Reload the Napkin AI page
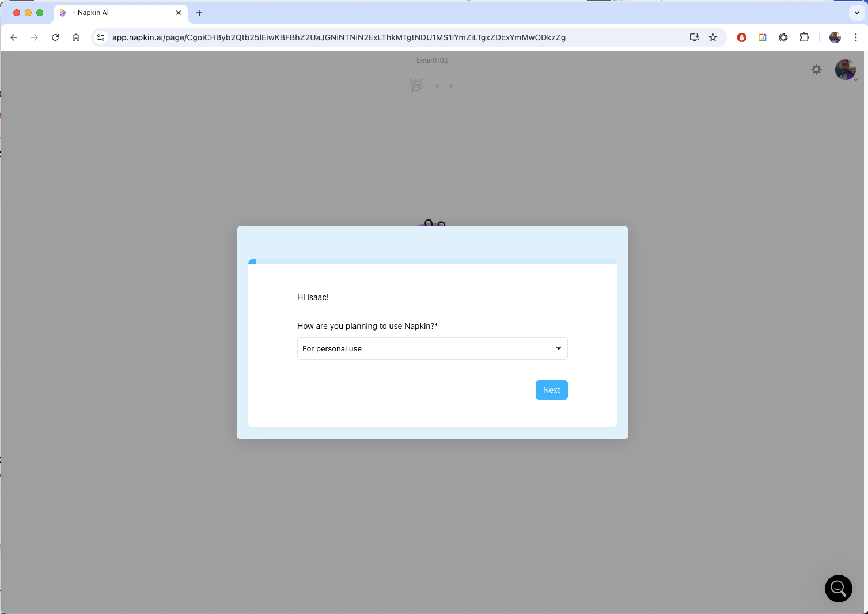The height and width of the screenshot is (614, 868). point(55,37)
